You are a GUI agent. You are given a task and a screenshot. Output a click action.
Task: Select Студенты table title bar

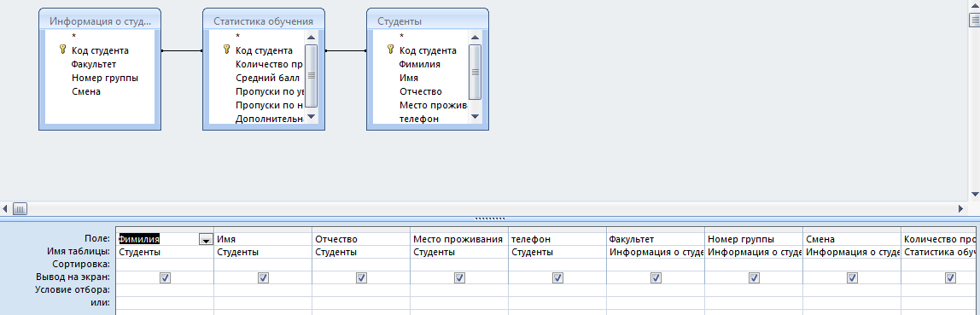428,20
